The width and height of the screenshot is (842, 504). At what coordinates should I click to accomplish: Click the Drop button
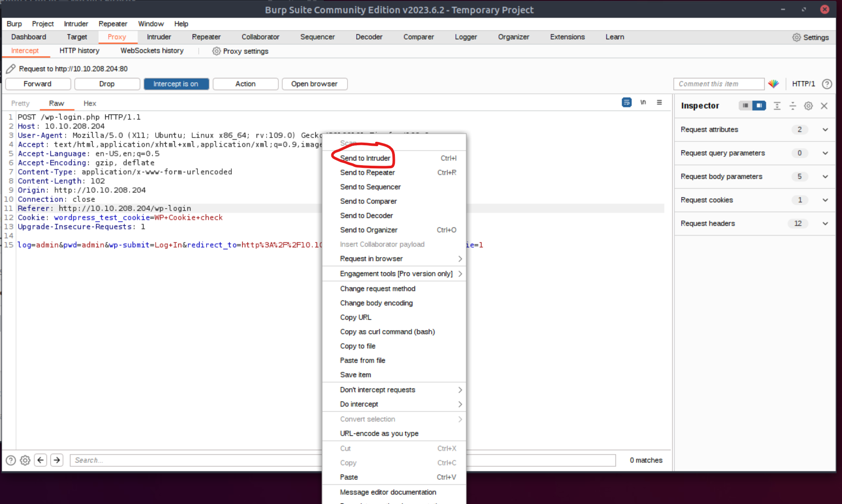107,84
